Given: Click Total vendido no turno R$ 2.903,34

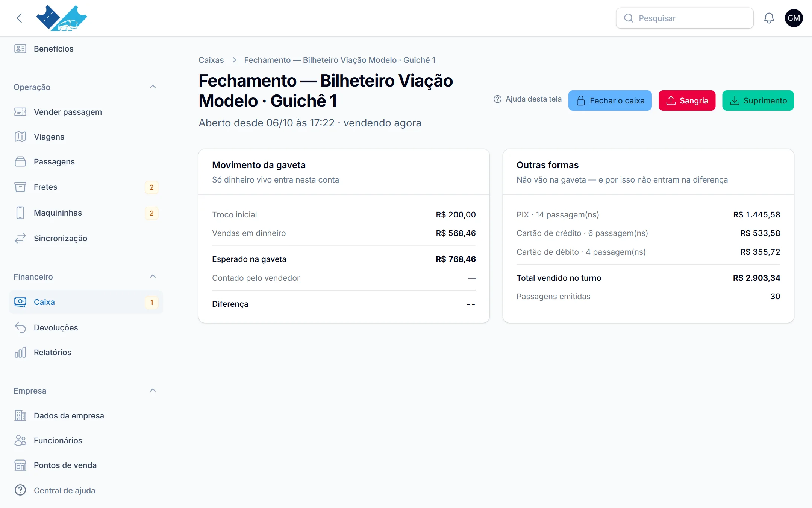Looking at the screenshot, I should pos(756,278).
